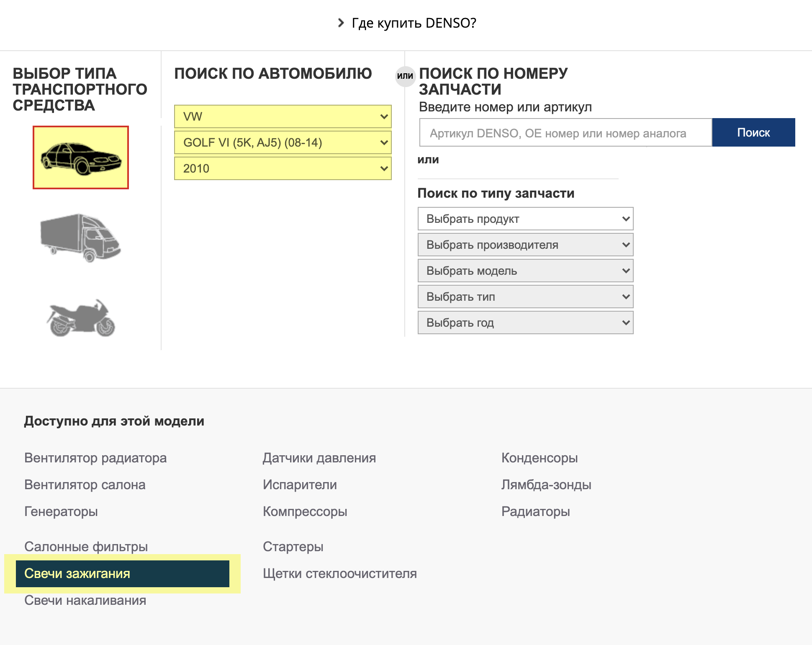Open the 'Испарители' category
Screen dimensions: 812x645
[x=300, y=485]
